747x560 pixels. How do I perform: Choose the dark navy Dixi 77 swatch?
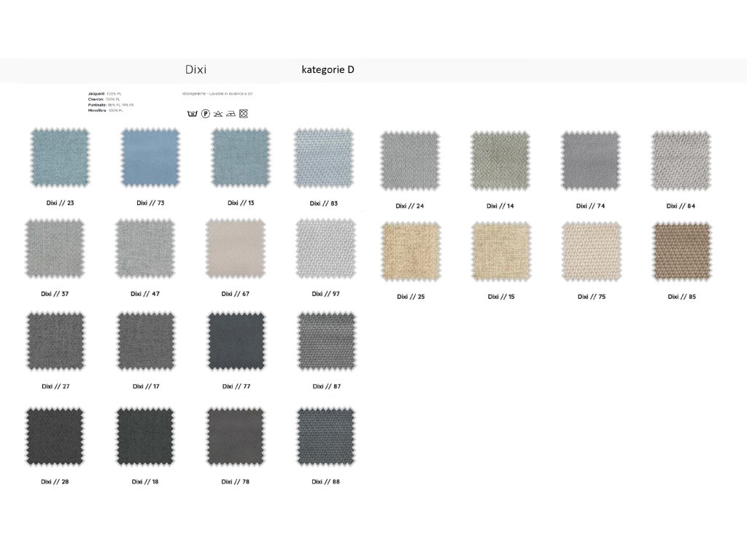236,341
